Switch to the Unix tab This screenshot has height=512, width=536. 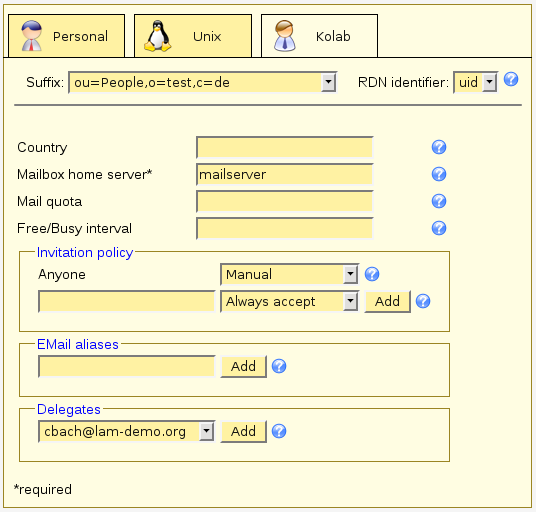tap(193, 36)
